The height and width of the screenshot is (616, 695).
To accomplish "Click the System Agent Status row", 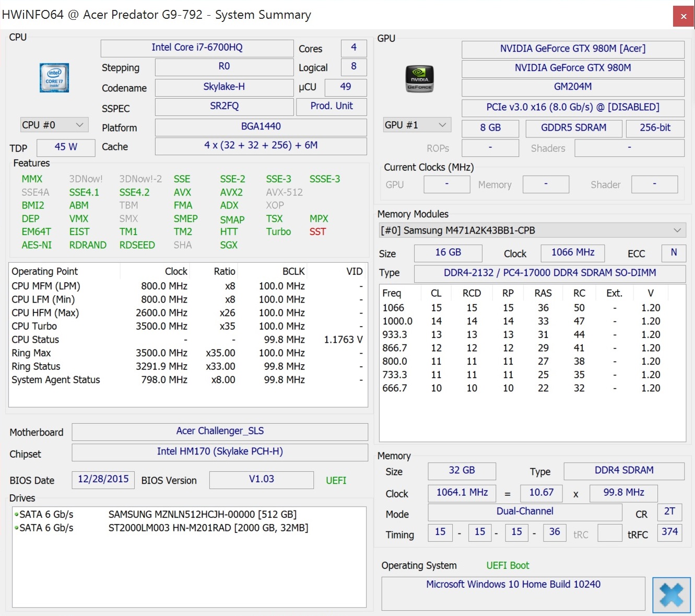I will point(187,380).
